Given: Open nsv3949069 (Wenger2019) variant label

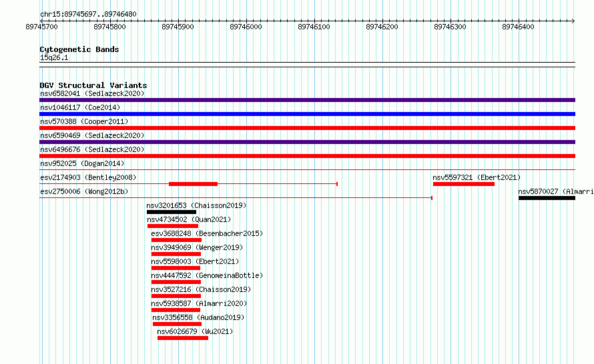Looking at the screenshot, I should tap(197, 247).
